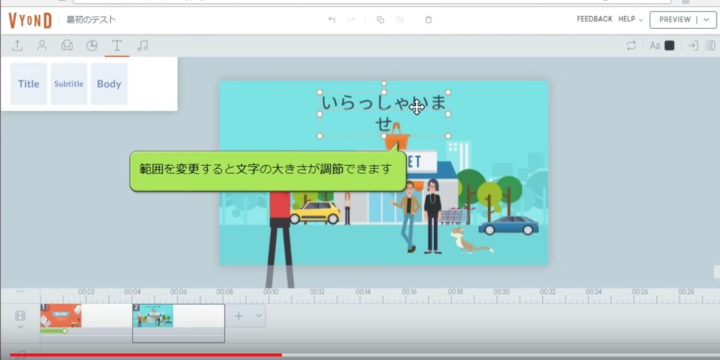Open the FEEDBACK link

(595, 19)
